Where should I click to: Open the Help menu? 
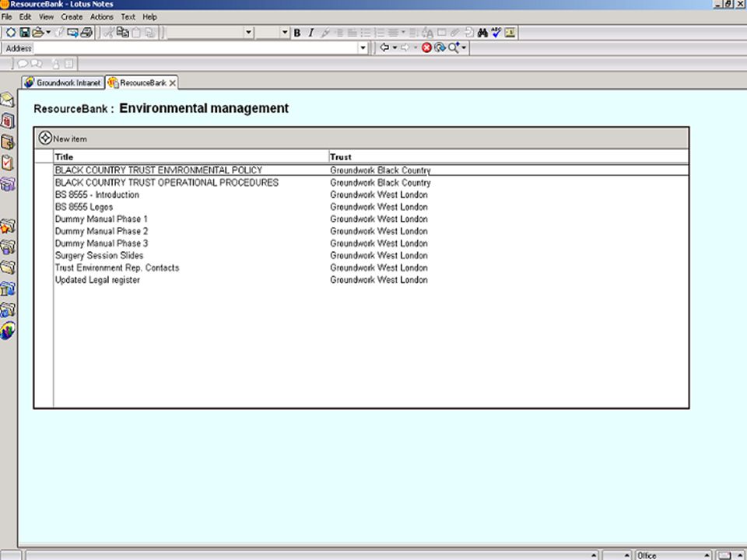149,17
